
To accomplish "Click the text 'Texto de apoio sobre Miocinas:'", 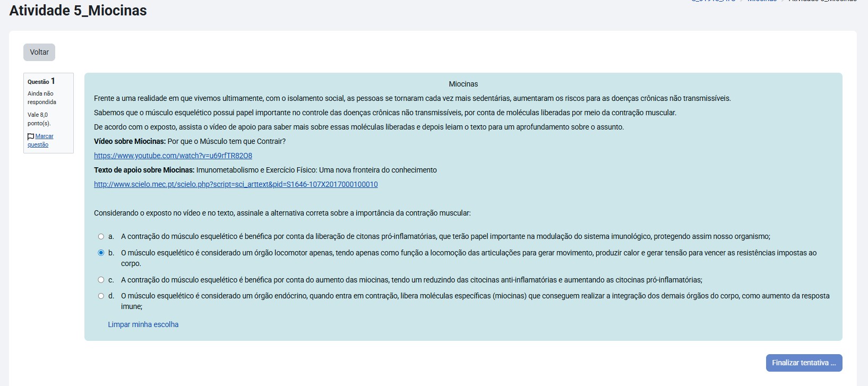I will [x=144, y=170].
